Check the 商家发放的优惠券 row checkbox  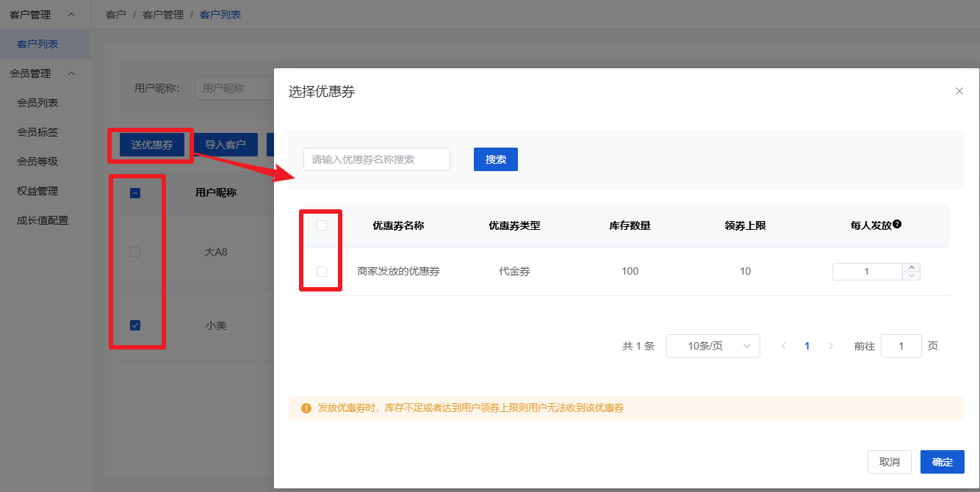point(322,272)
